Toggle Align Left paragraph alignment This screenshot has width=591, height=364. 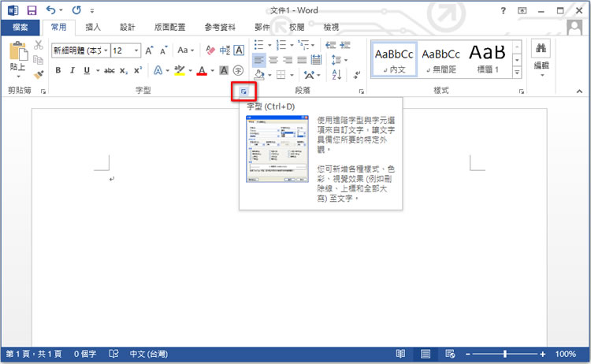click(259, 60)
